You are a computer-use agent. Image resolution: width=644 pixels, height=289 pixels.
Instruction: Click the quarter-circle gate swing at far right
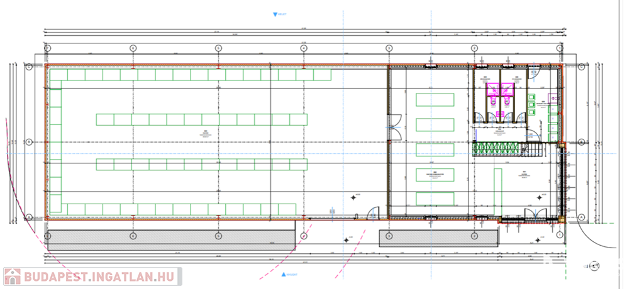click(591, 232)
